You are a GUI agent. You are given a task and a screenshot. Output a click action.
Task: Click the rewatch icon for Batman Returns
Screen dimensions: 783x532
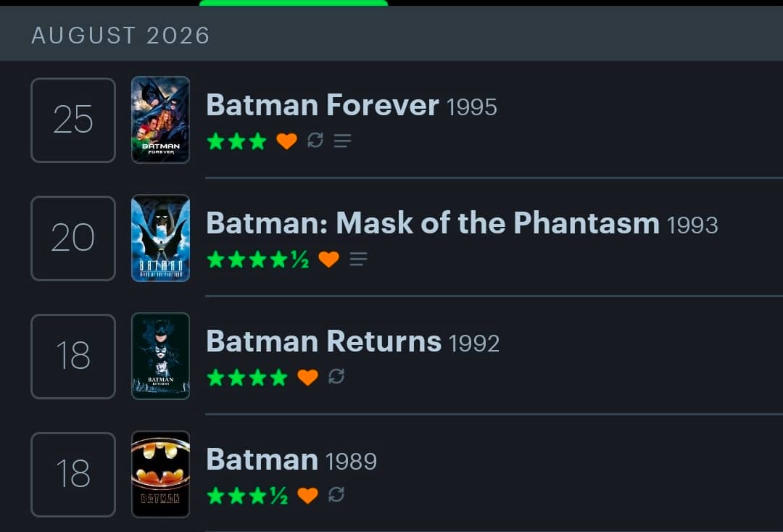(336, 376)
